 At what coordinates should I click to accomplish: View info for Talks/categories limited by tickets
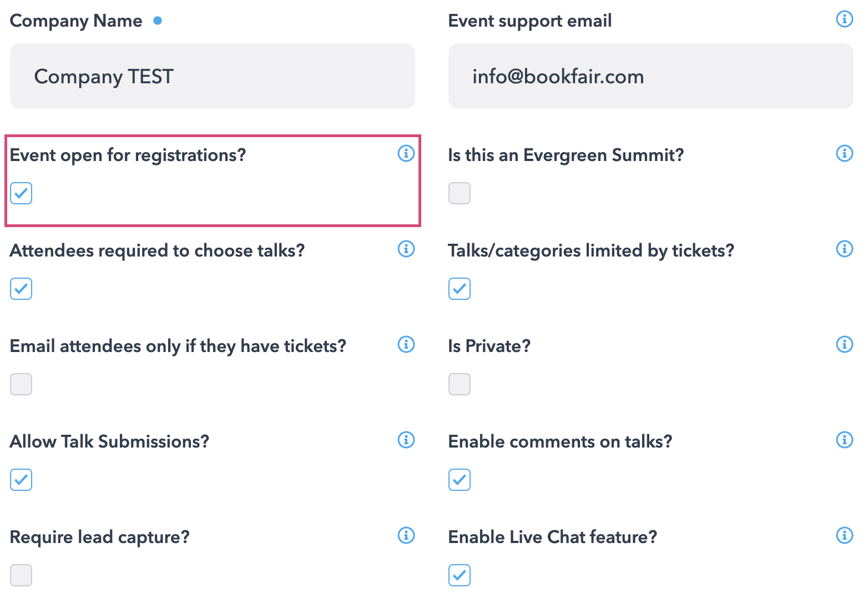click(844, 249)
